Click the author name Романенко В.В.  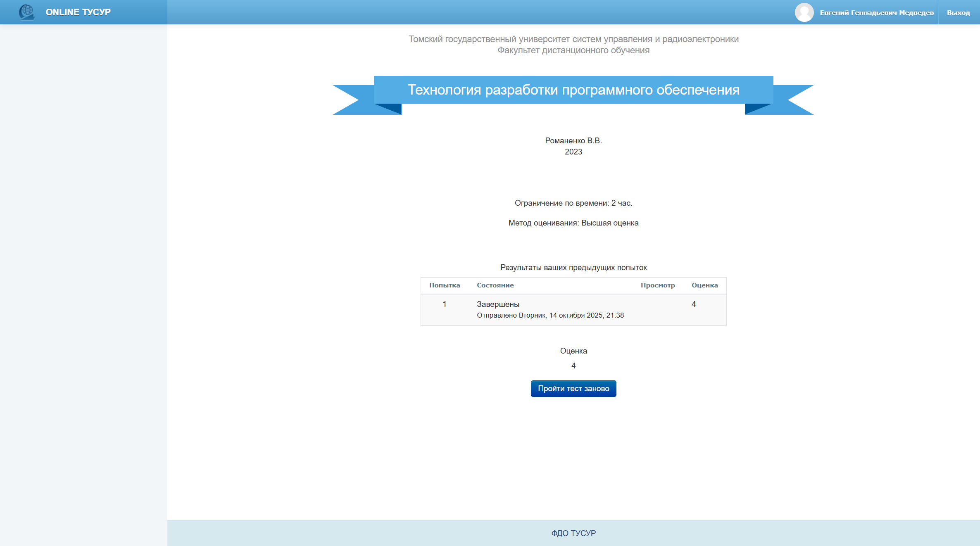coord(573,141)
